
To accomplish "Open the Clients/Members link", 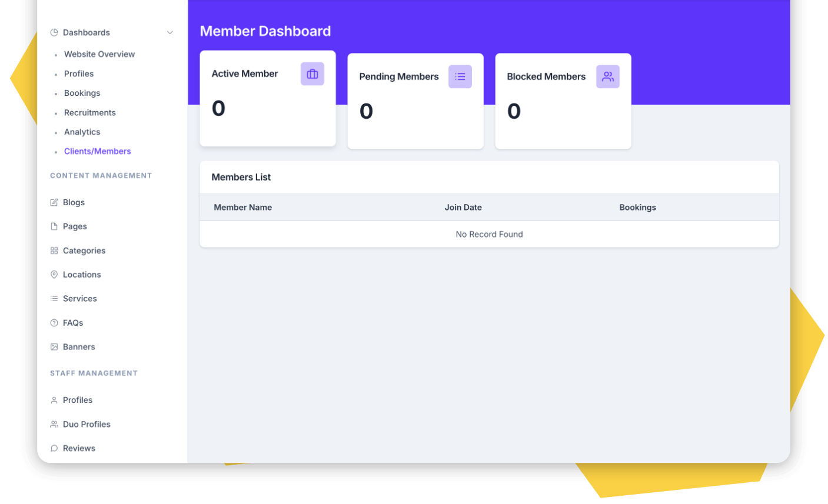I will 97,151.
